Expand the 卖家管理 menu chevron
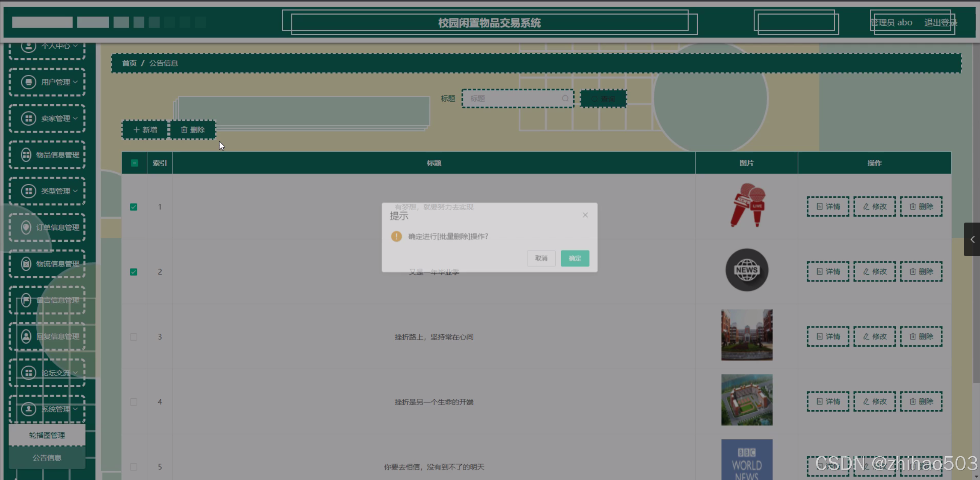 click(75, 118)
